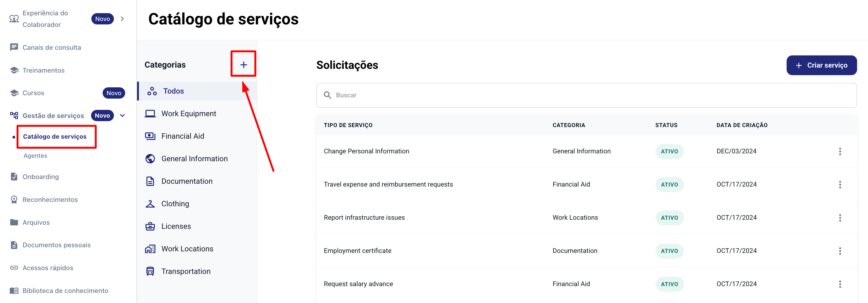Click the Criar serviço button
Screen dimensions: 868x303
click(x=821, y=65)
